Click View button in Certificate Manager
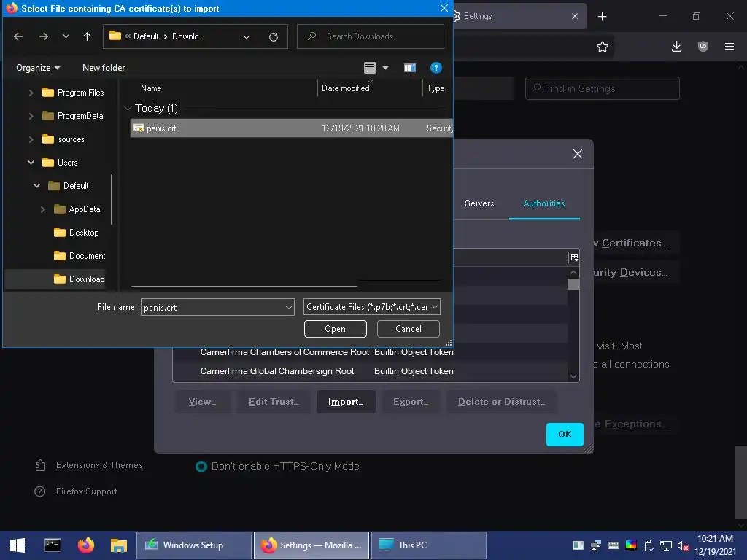747x560 pixels. pyautogui.click(x=203, y=402)
